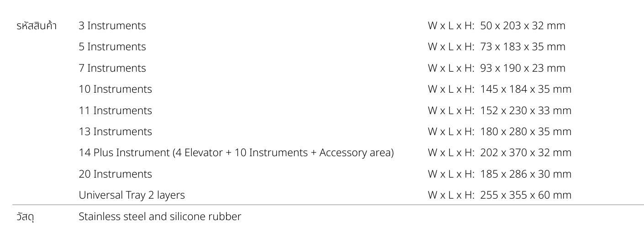Select the '7 Instruments' row label
Screen dimensions: 644x242
pos(112,68)
